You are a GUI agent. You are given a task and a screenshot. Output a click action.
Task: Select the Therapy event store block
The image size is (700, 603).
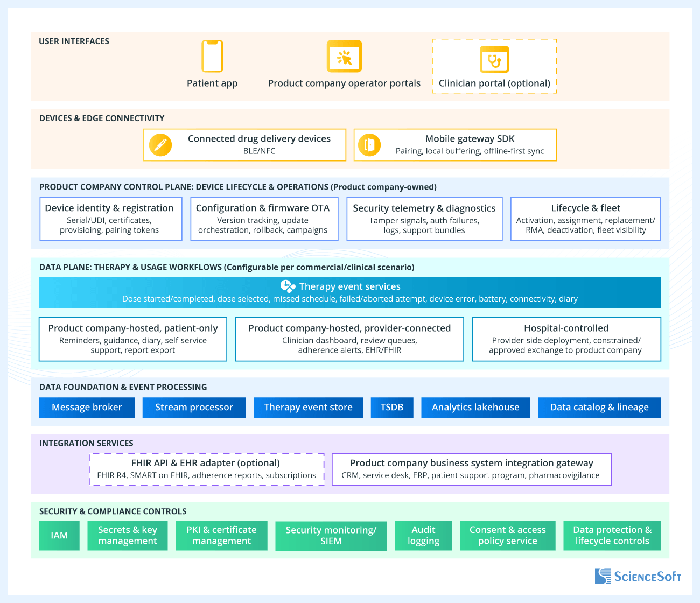coord(308,408)
